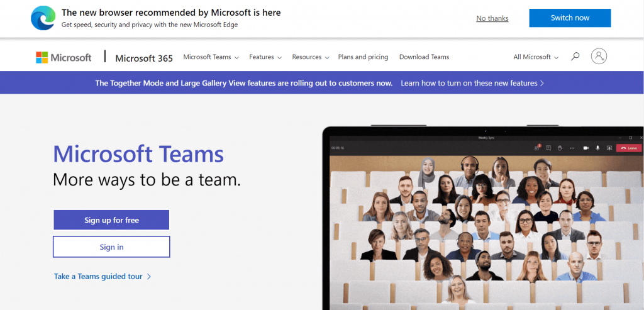Open the more actions ellipsis in meeting
The width and height of the screenshot is (644, 310).
tap(572, 148)
